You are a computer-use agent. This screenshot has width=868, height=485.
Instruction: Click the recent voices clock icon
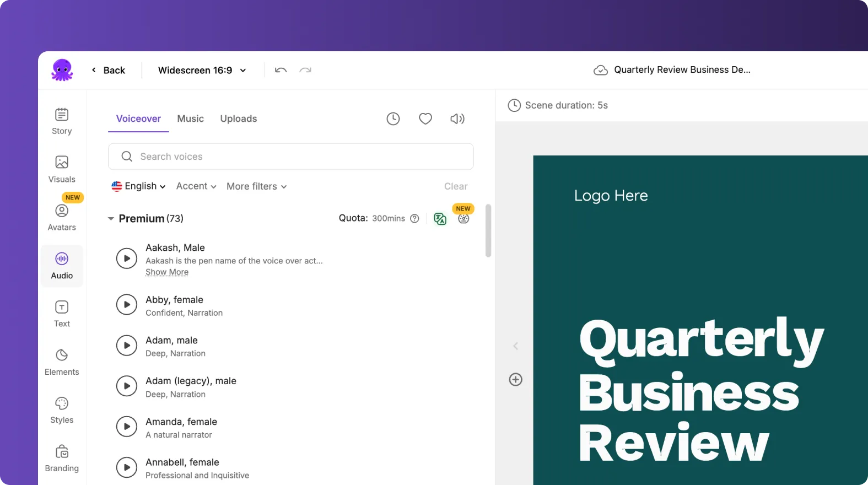coord(393,118)
